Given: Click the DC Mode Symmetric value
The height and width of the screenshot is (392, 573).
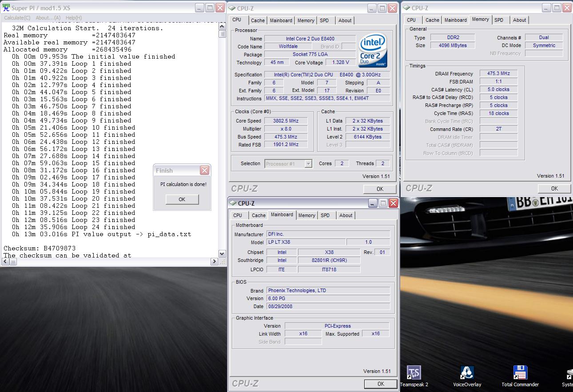Looking at the screenshot, I should click(544, 45).
